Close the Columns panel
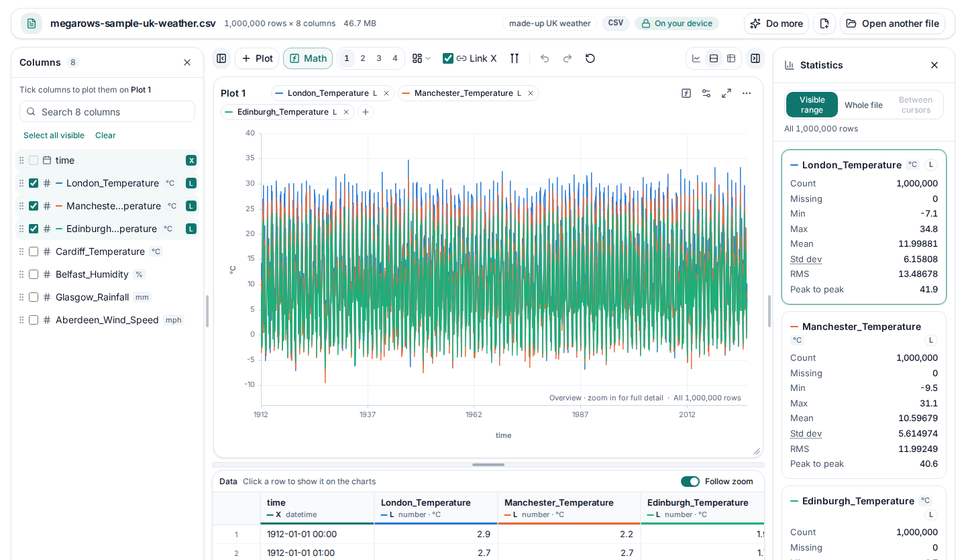This screenshot has width=966, height=560. coord(187,62)
